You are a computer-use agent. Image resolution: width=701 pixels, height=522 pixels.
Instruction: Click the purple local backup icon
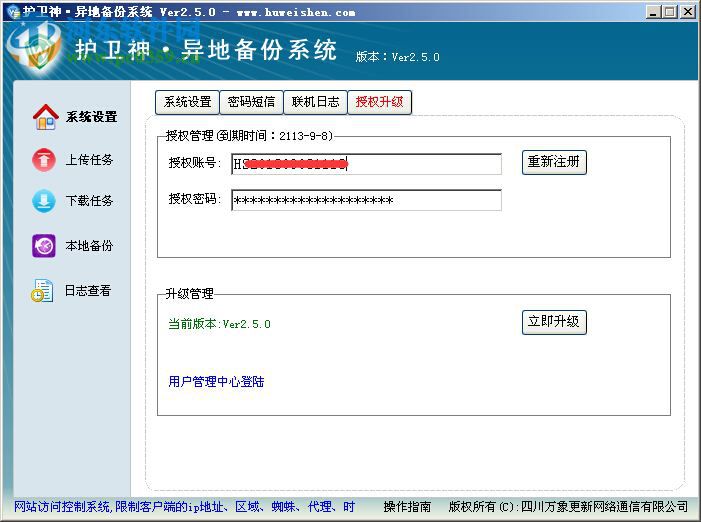[x=44, y=246]
